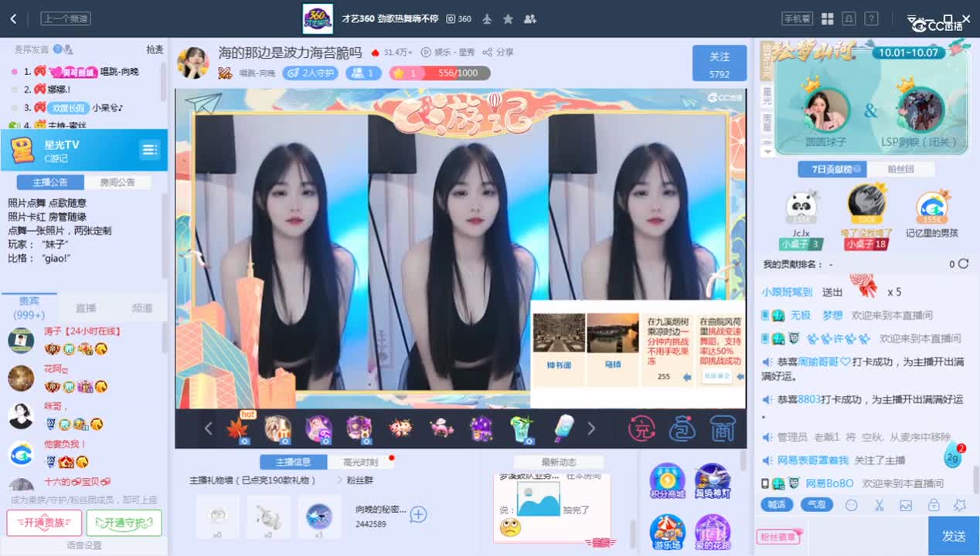Open the help question mark icon
980x556 pixels.
pos(871,19)
